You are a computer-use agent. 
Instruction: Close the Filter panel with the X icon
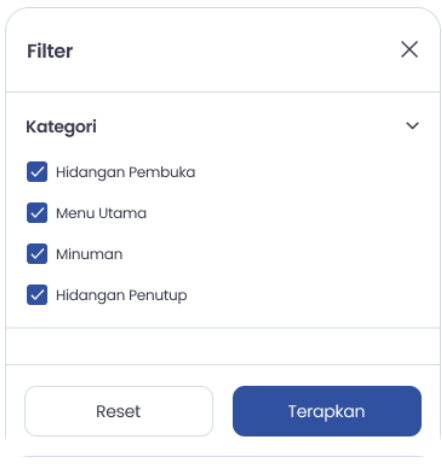pos(409,50)
